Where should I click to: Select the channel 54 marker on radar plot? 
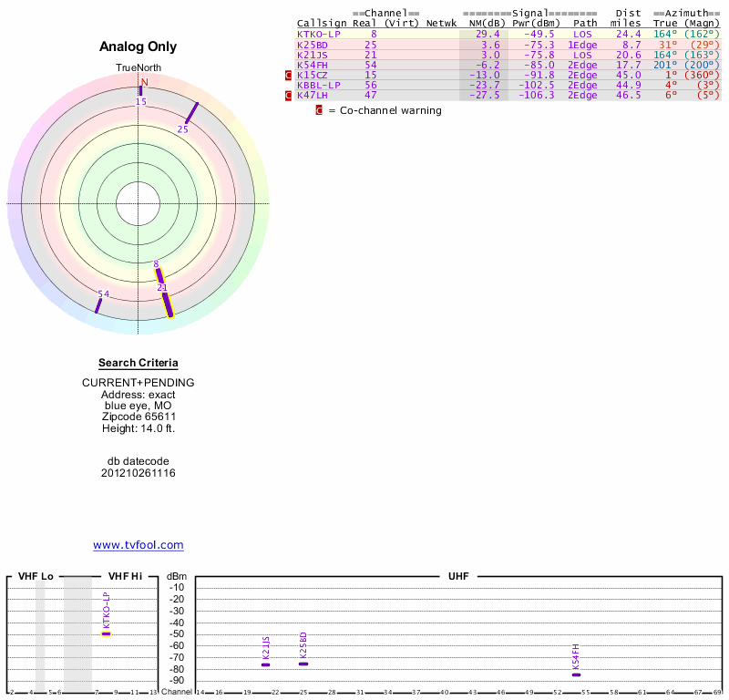(98, 305)
